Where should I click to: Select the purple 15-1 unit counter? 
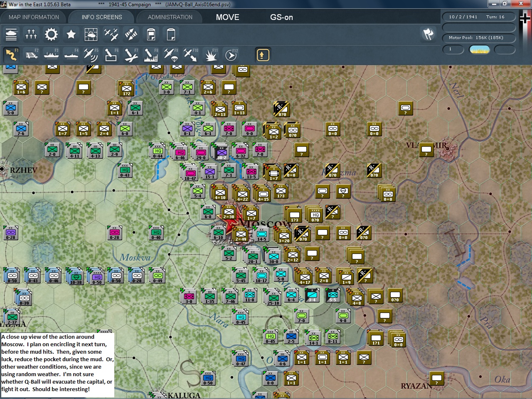point(209,171)
